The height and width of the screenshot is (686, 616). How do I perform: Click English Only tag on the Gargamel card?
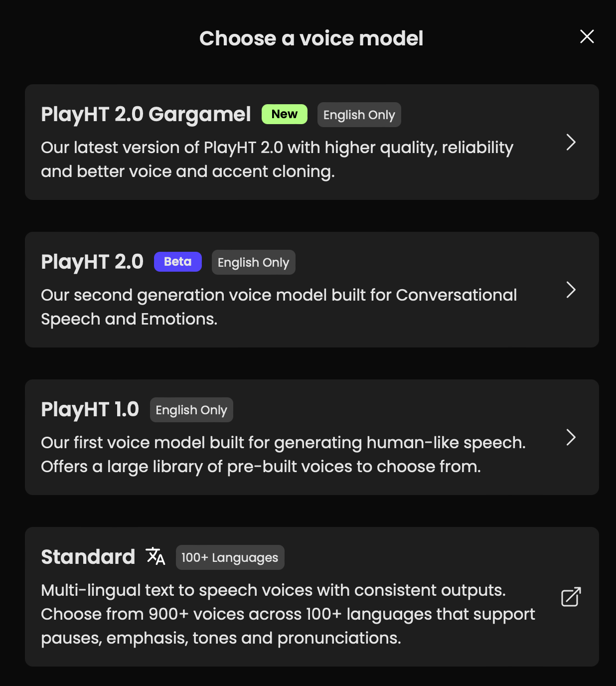click(x=359, y=115)
